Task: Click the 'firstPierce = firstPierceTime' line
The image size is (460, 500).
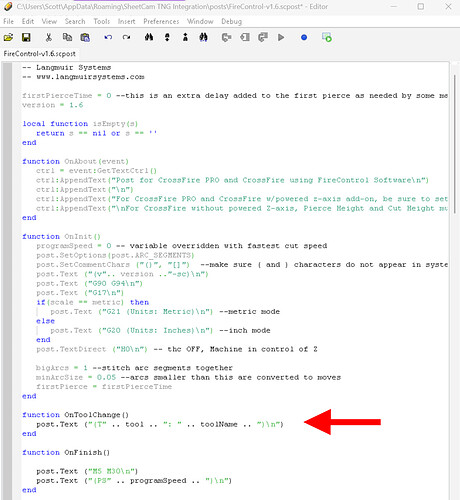Action: coord(104,387)
